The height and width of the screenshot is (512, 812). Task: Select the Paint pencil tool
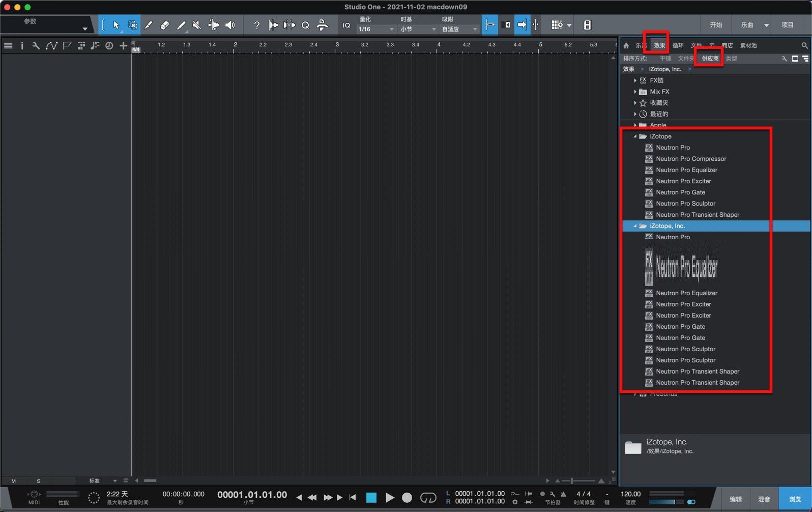(x=181, y=25)
